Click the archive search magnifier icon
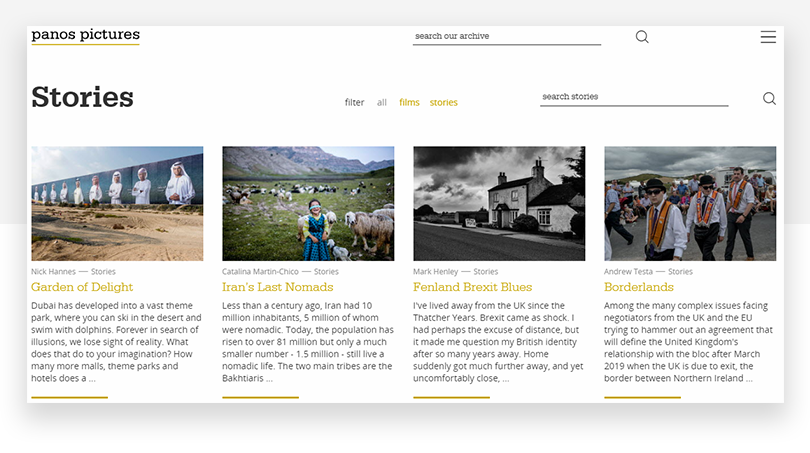 (642, 37)
